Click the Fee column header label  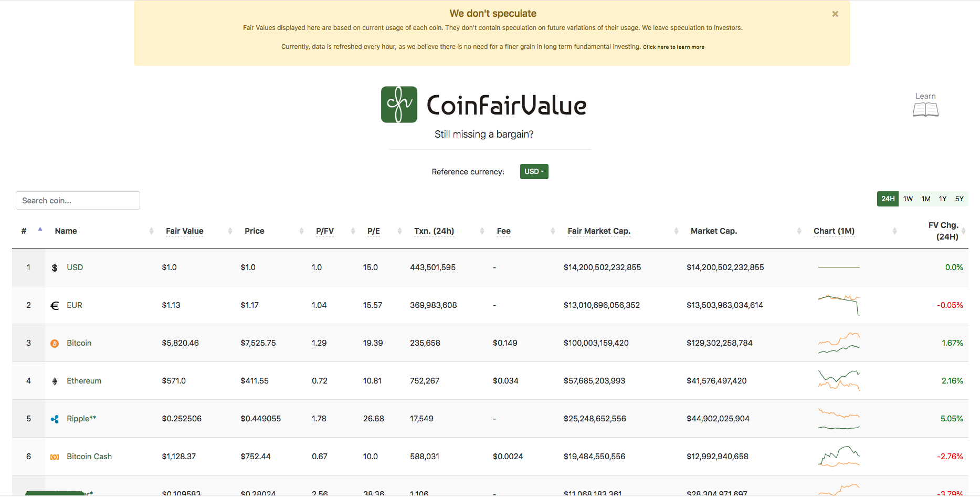click(504, 231)
